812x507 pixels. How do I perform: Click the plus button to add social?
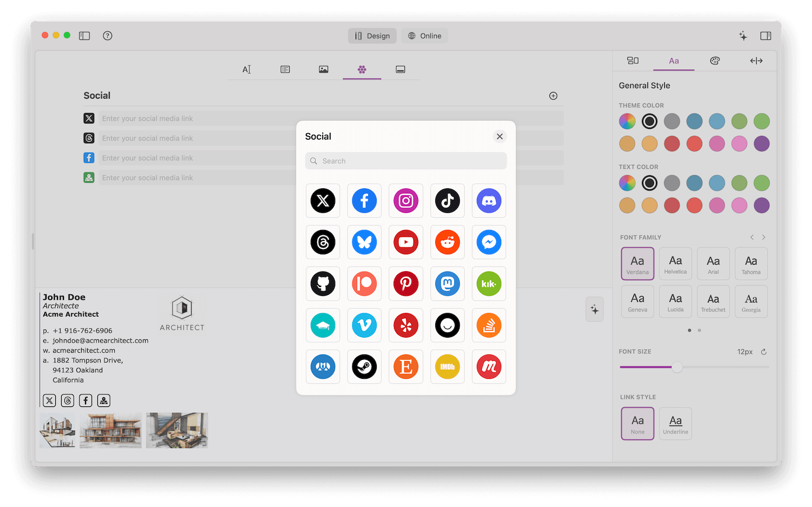click(553, 96)
